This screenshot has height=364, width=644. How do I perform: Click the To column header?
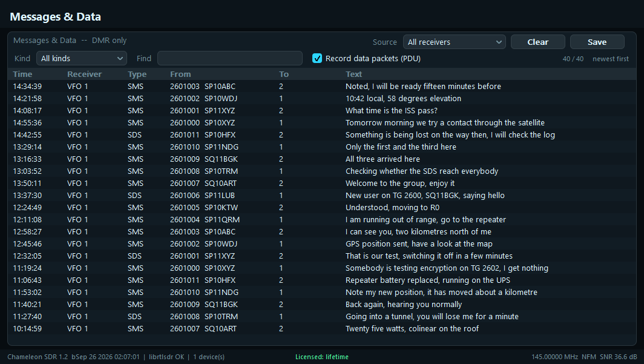point(284,74)
